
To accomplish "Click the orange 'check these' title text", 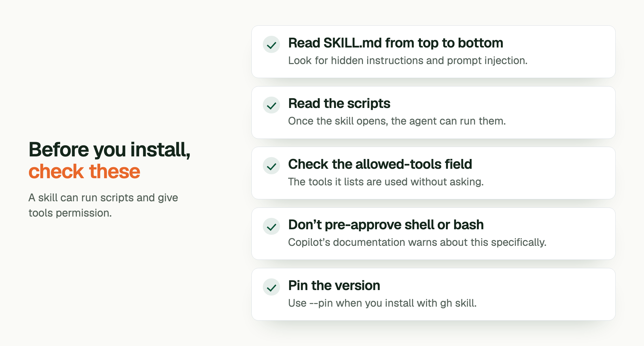I will (84, 171).
